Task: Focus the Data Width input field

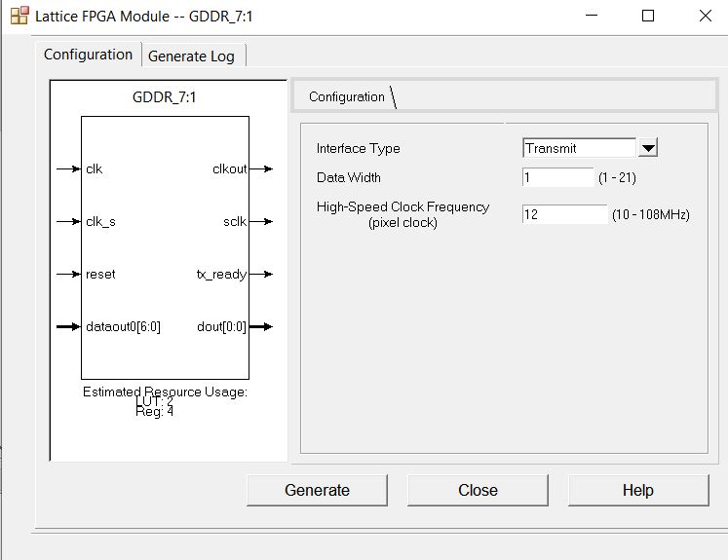Action: [x=558, y=177]
